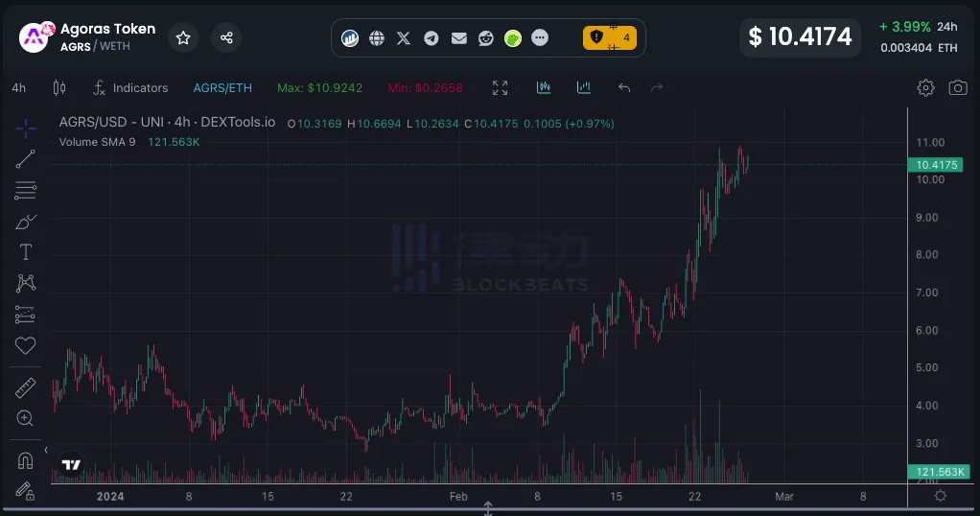Click the zoom in magnifier tool
980x516 pixels.
[x=26, y=418]
